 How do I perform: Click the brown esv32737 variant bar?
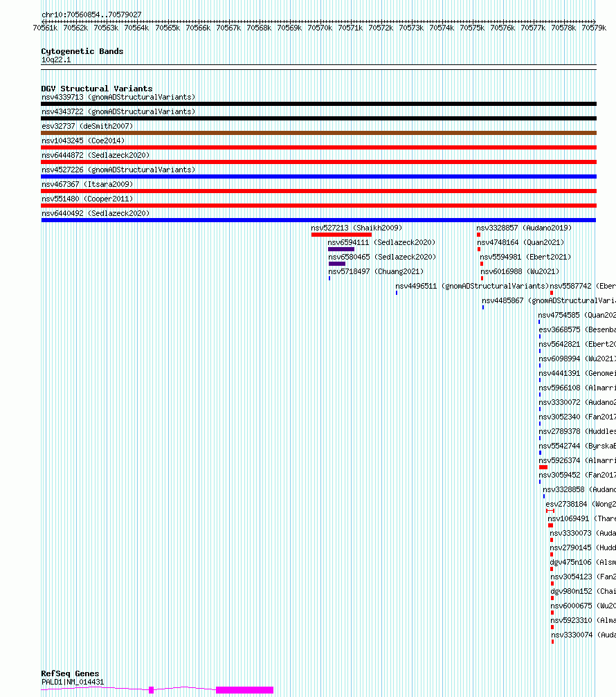(318, 133)
